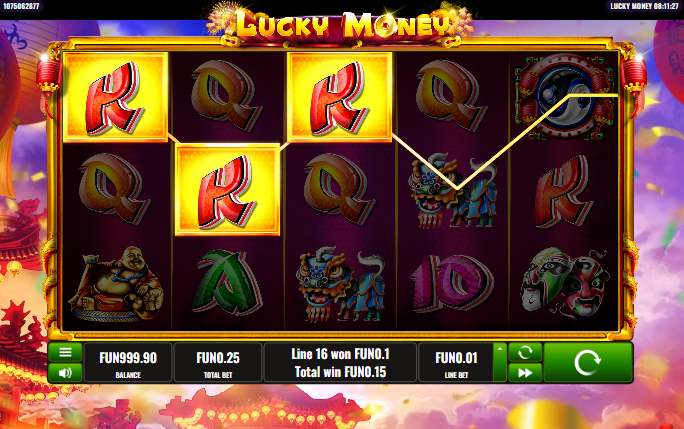Viewport: 684px width, 429px height.
Task: Select highlighted K in the second reel
Action: click(x=227, y=190)
